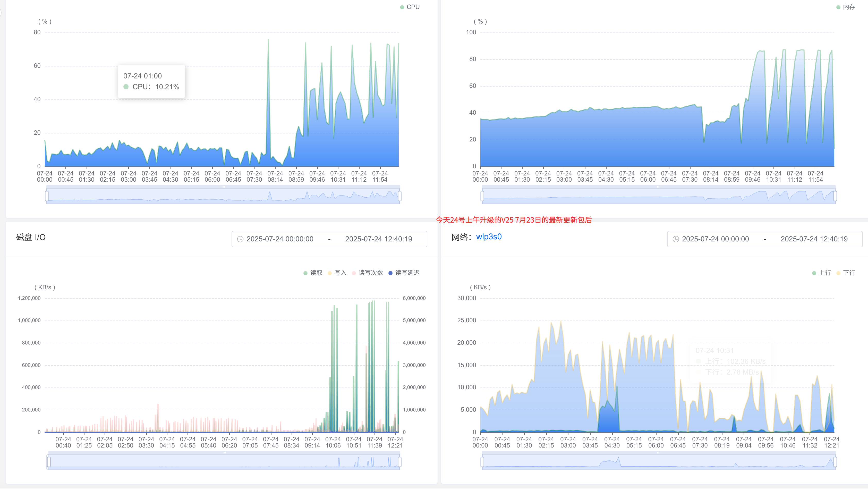Screen dimensions: 868x489
Task: Click the network start date 2025-07-24 00:00:00
Action: pyautogui.click(x=715, y=239)
